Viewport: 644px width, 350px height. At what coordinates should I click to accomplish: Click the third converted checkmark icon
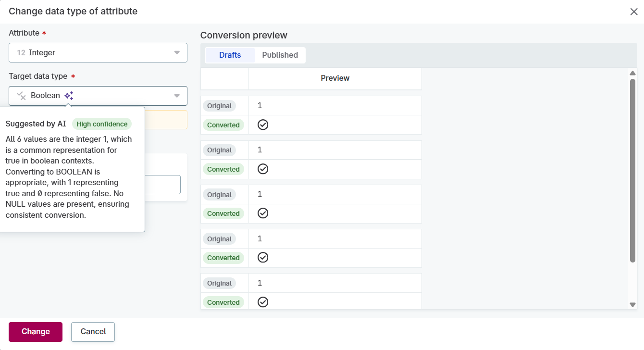263,213
